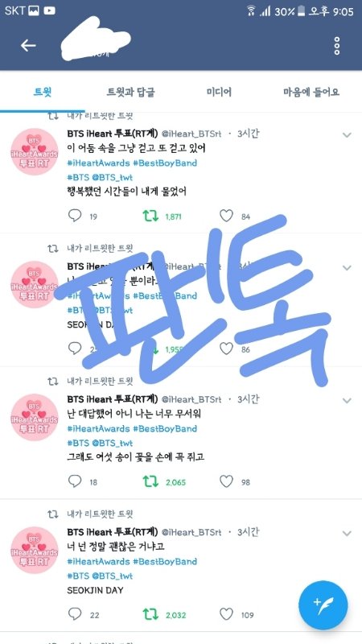Image resolution: width=362 pixels, height=644 pixels.
Task: Reply to the tweet with 22 replies
Action: [75, 614]
